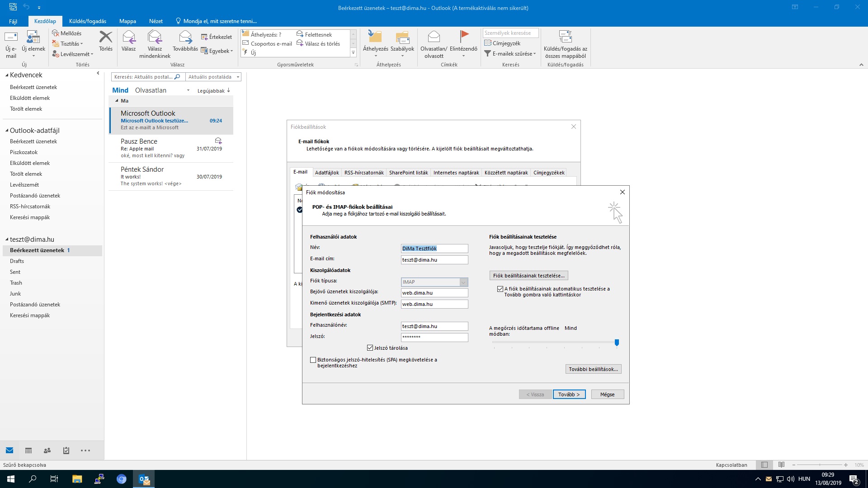Show the Olvasatlan unread filter
This screenshot has width=868, height=488.
point(151,90)
